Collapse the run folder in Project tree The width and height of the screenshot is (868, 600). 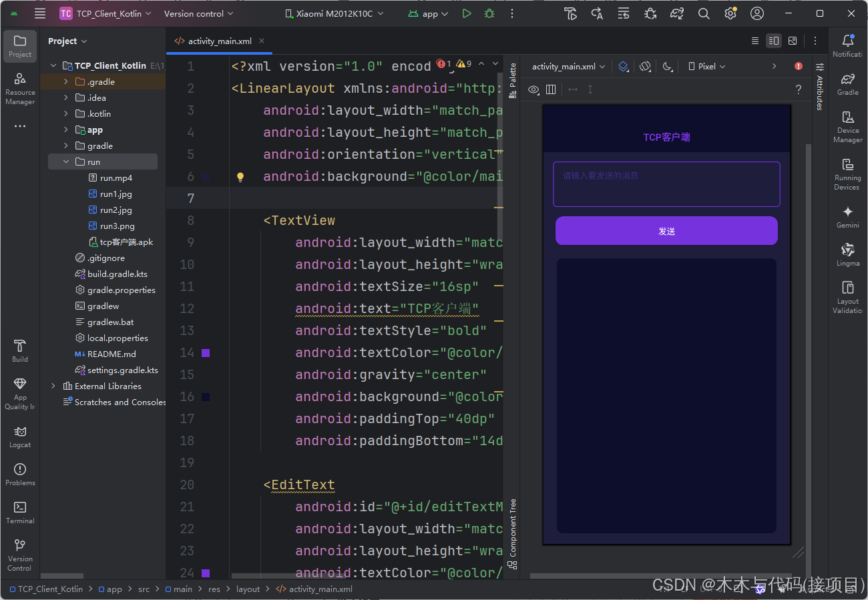point(65,161)
